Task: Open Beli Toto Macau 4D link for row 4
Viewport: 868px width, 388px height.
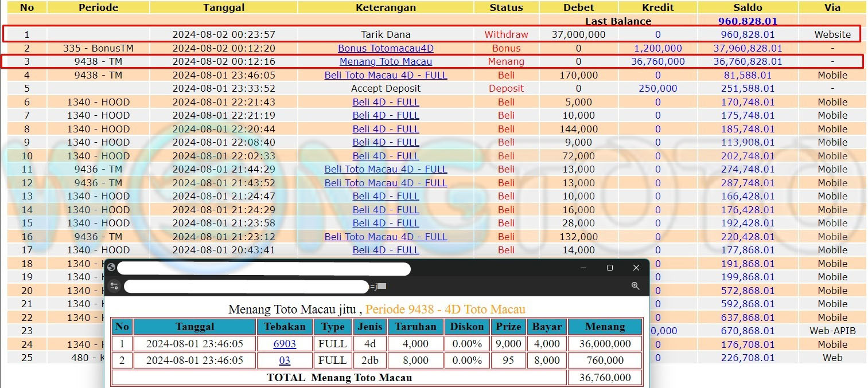Action: click(x=386, y=75)
